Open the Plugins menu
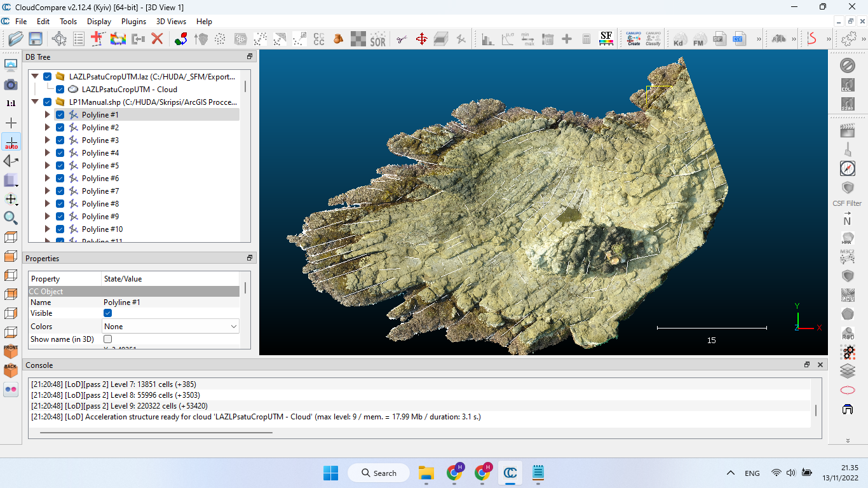Image resolution: width=868 pixels, height=488 pixels. (133, 21)
